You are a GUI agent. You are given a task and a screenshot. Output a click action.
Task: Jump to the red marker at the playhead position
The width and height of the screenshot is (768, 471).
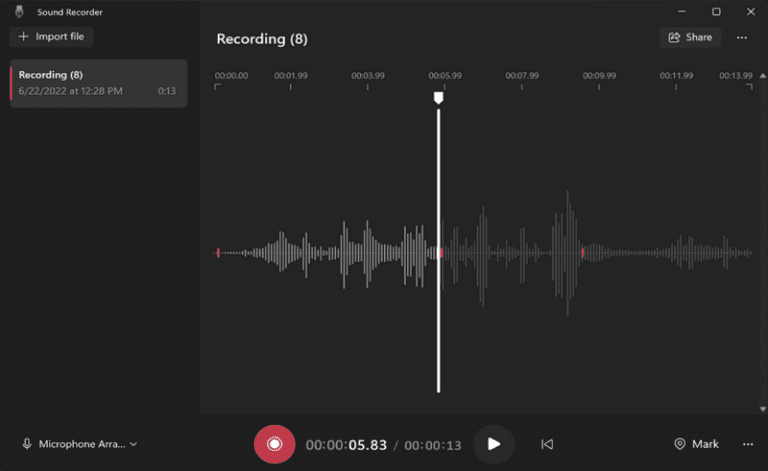click(441, 253)
